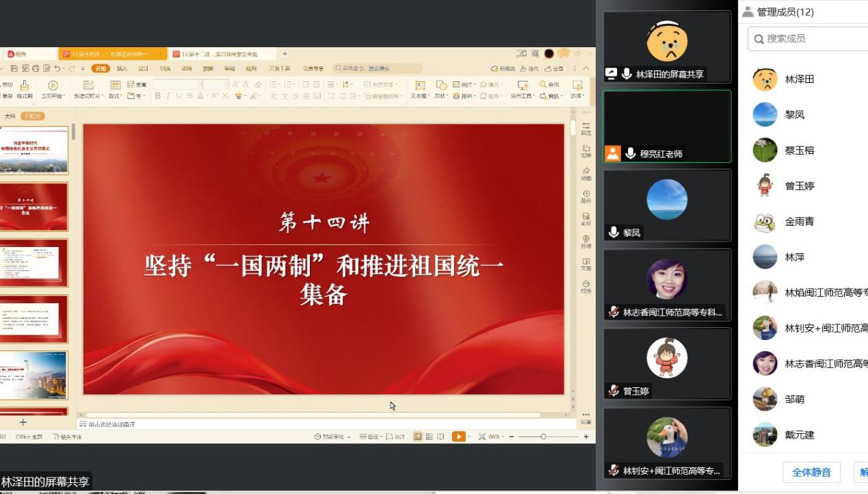Click the 全体静音 mute all button

pyautogui.click(x=811, y=472)
